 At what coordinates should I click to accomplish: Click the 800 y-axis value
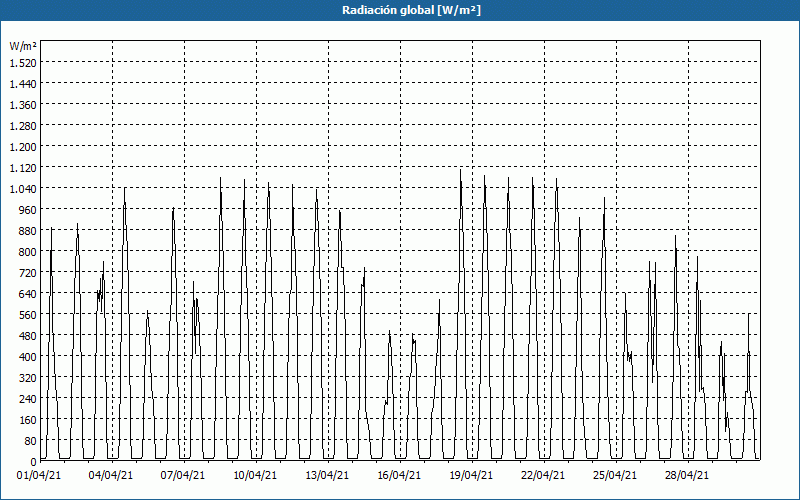[28, 252]
